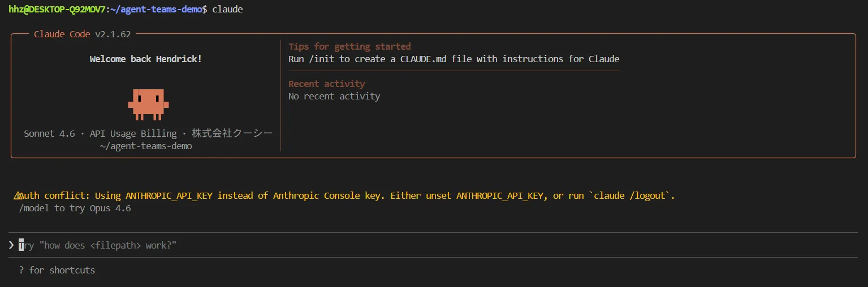Click the yellow auth conflict warning icon
Viewport: 868px width, 287px height.
coord(18,196)
